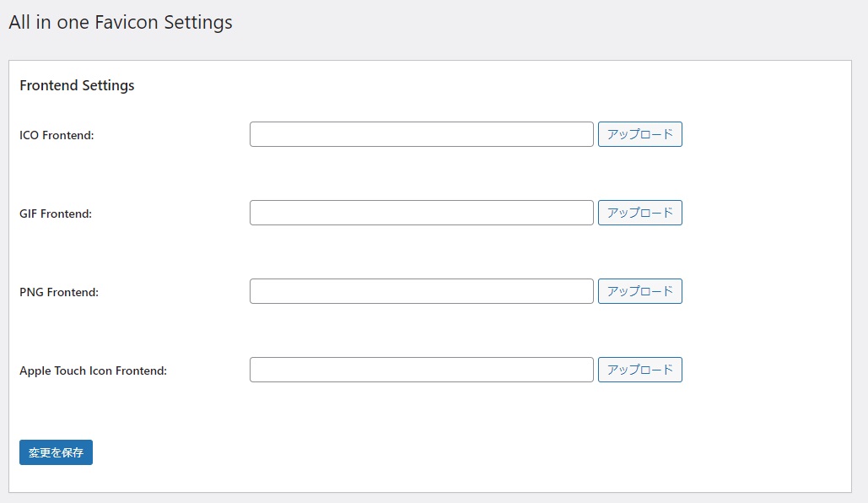Image resolution: width=868 pixels, height=503 pixels.
Task: Select the word 'Favicon' in the page title
Action: click(x=127, y=22)
